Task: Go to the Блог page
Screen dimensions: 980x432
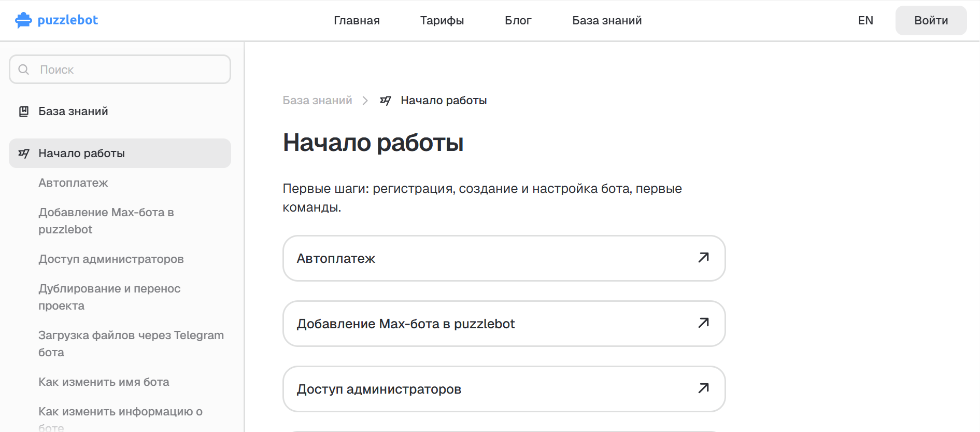Action: point(518,21)
